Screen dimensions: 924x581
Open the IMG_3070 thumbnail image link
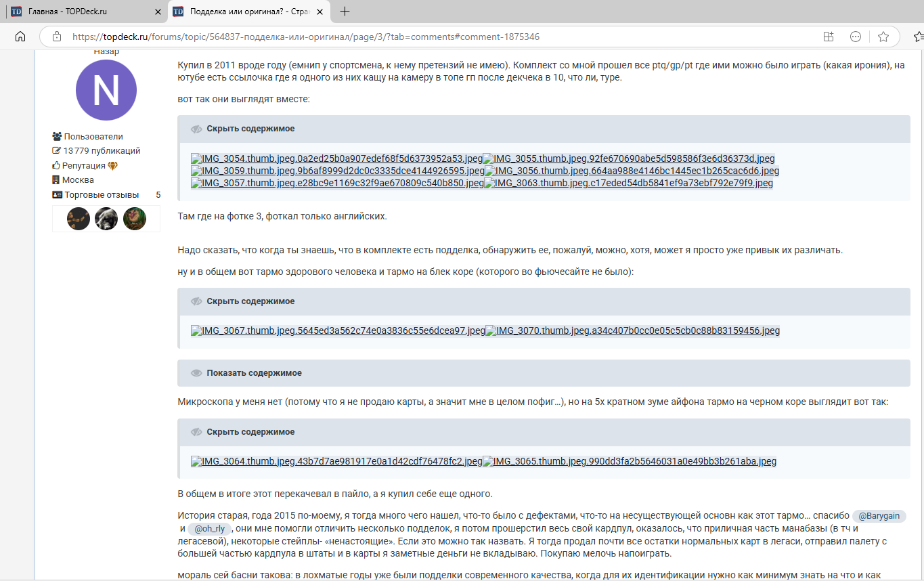tap(632, 331)
